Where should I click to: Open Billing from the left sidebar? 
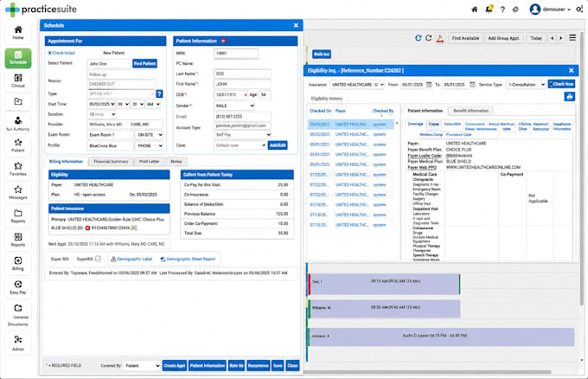(x=18, y=263)
